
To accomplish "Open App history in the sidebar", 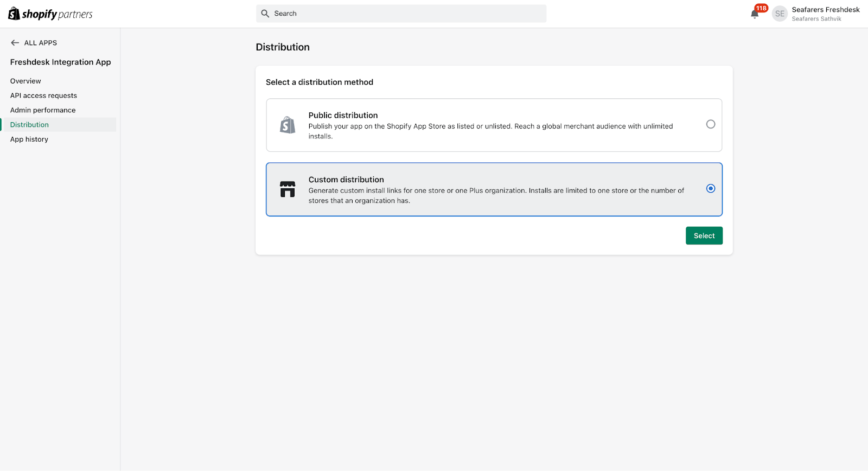I will coord(29,139).
